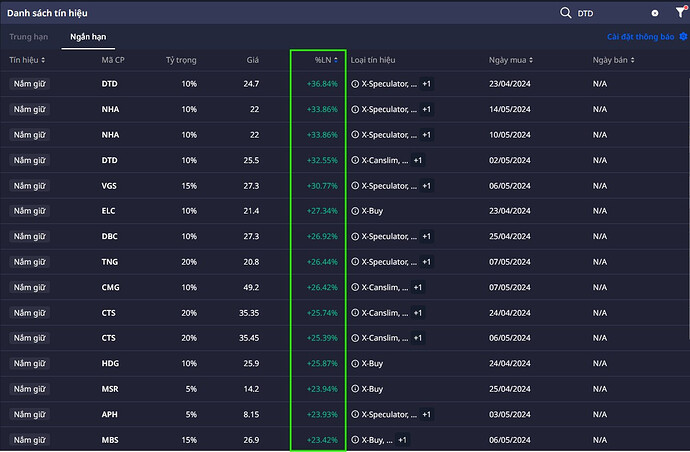Select the DBC stock code
The image size is (690, 452).
coord(110,236)
